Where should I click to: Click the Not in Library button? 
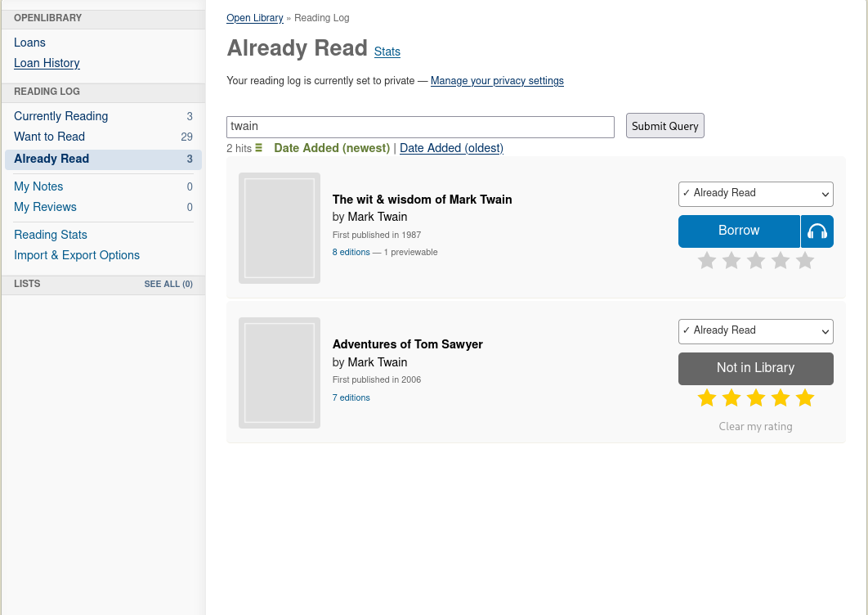[756, 369]
